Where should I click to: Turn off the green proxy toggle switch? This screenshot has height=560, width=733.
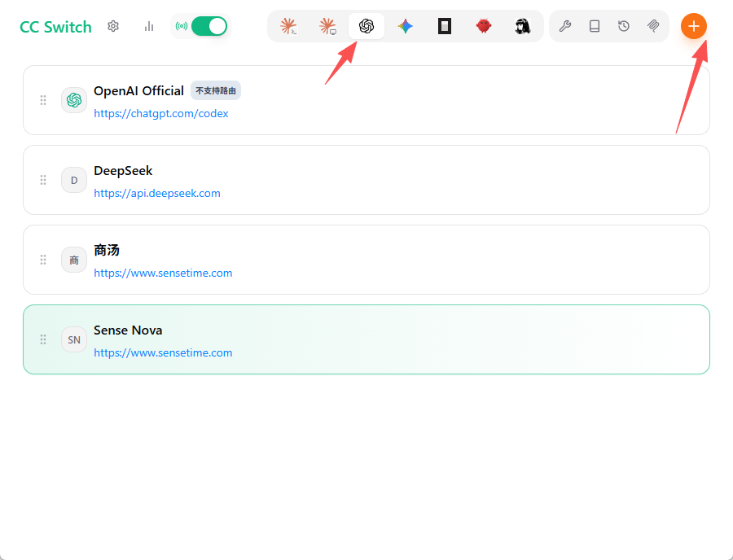pyautogui.click(x=209, y=26)
